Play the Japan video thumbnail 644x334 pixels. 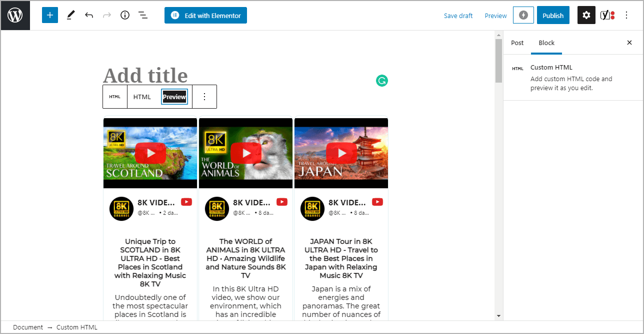coord(341,153)
